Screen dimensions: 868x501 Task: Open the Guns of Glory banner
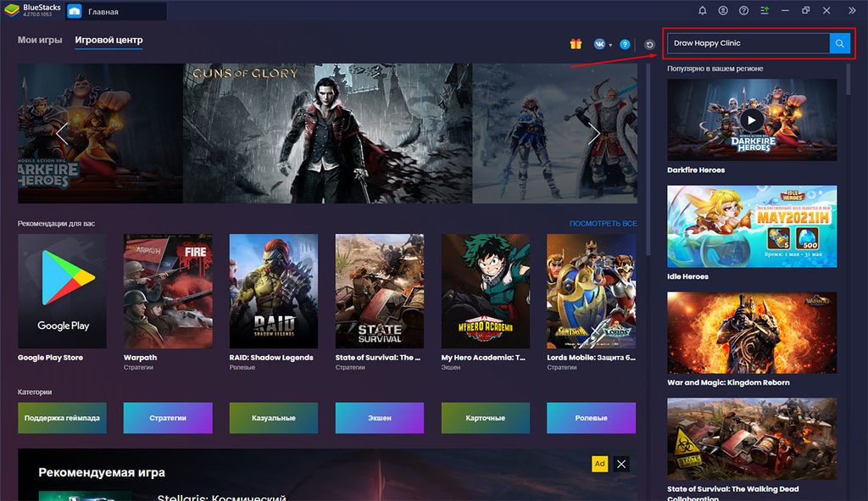tap(328, 133)
